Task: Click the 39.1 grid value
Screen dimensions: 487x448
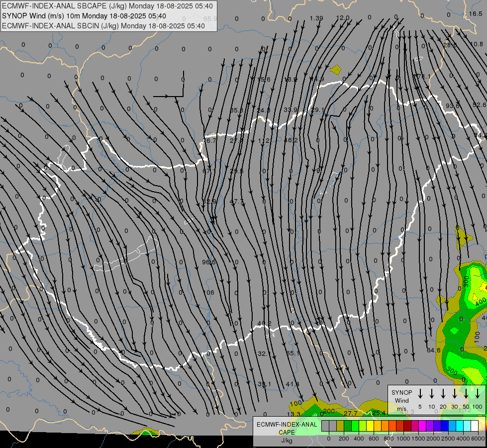Action: pyautogui.click(x=264, y=384)
